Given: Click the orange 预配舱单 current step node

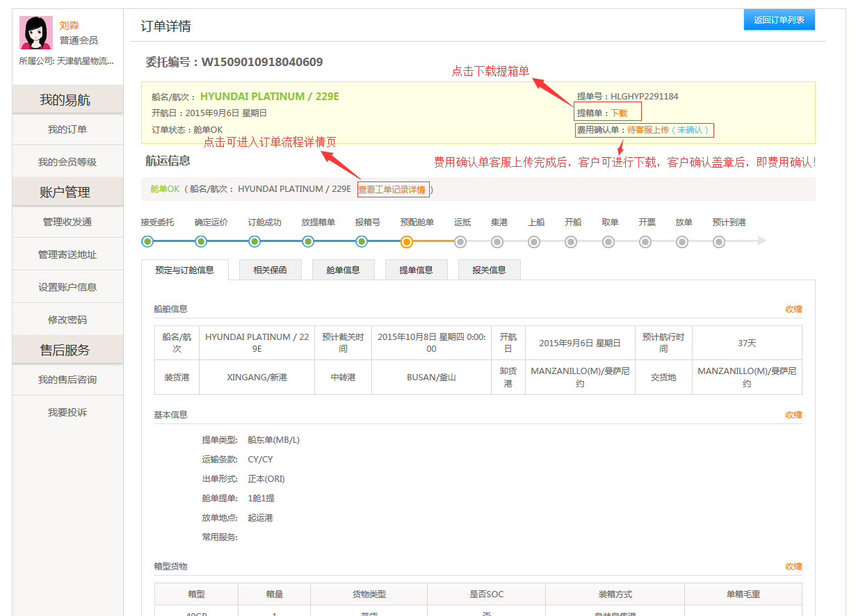Looking at the screenshot, I should click(407, 241).
